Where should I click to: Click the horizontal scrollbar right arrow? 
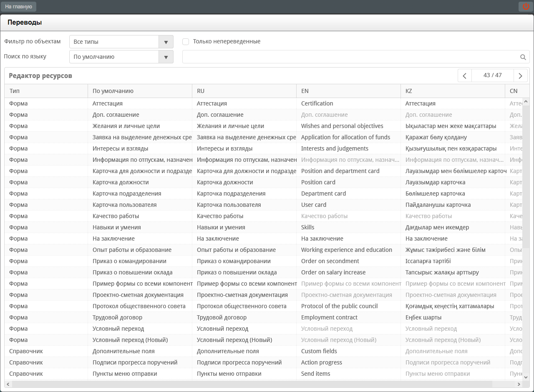[x=519, y=384]
